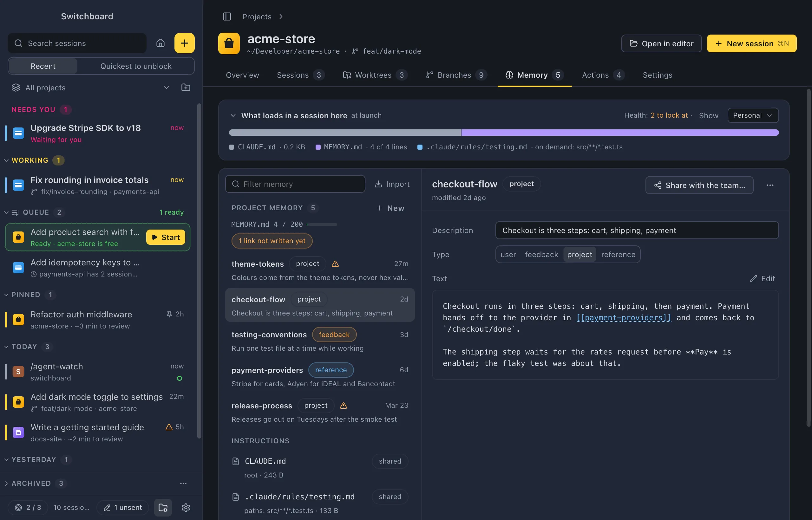
Task: Click the folder icon button in the sidebar footer
Action: tap(163, 508)
